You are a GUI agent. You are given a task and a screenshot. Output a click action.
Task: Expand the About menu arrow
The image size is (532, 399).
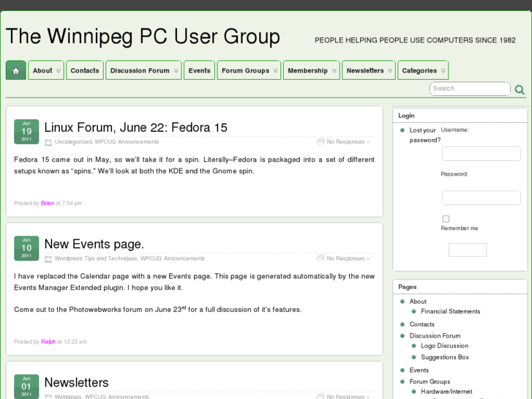59,70
